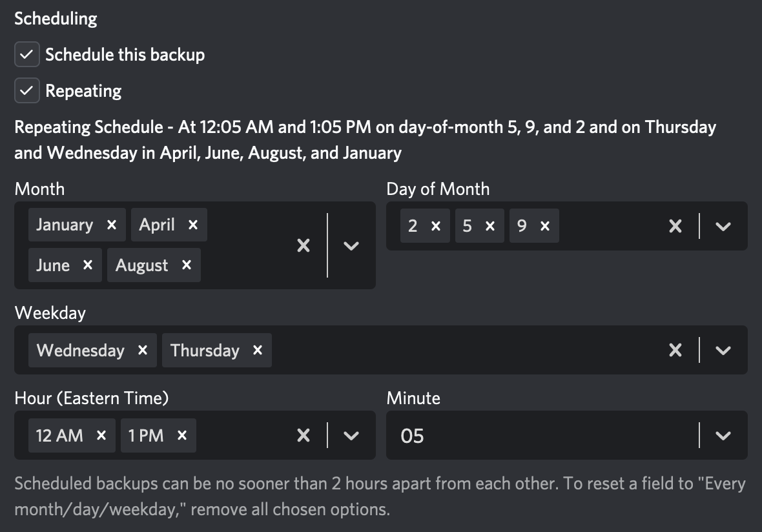Remove the 1 PM hour tag
The height and width of the screenshot is (532, 762).
pos(181,435)
